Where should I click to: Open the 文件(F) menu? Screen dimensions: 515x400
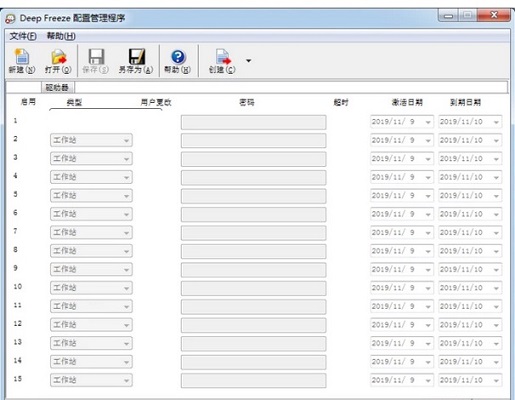(23, 36)
